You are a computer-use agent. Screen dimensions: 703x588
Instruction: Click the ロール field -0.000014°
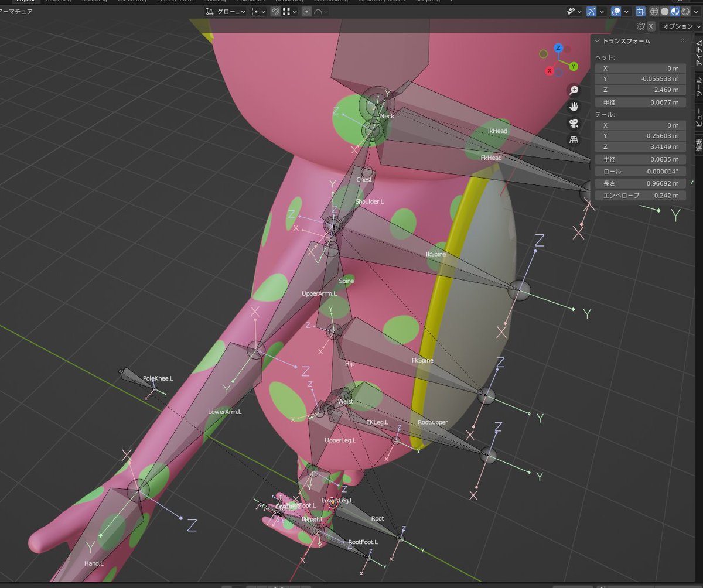tap(640, 172)
